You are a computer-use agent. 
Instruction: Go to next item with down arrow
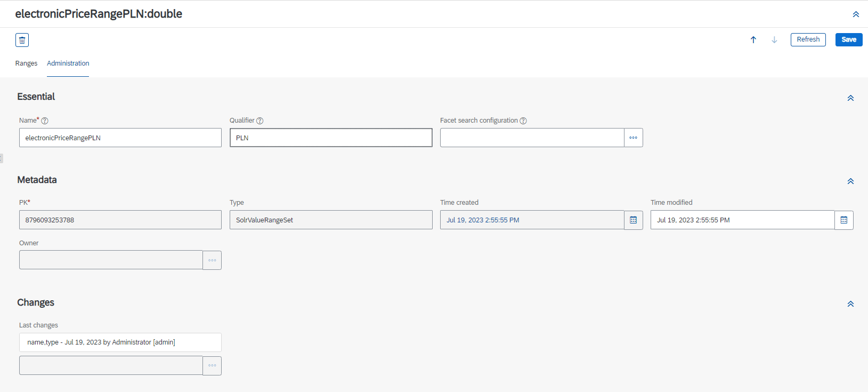click(774, 39)
